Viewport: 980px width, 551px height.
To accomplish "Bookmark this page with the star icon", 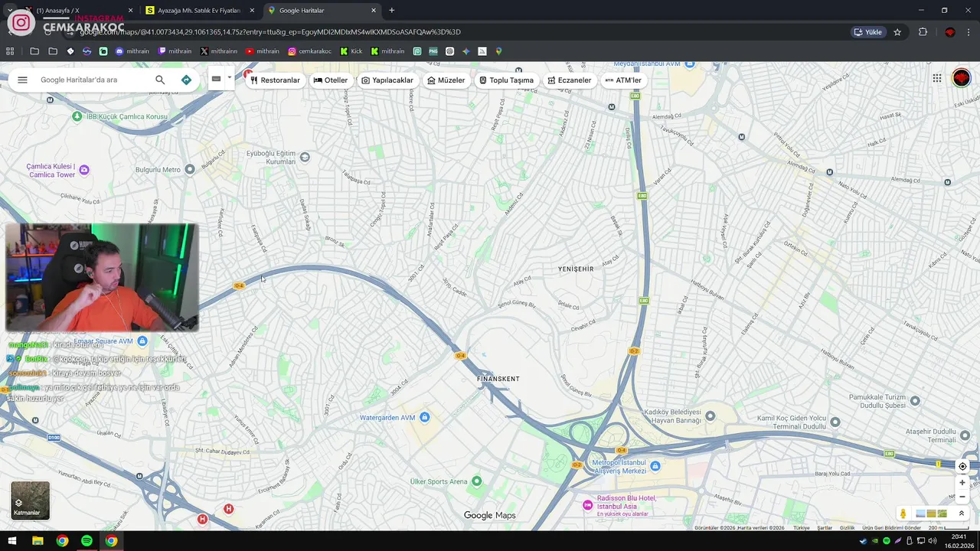I will 897,32.
